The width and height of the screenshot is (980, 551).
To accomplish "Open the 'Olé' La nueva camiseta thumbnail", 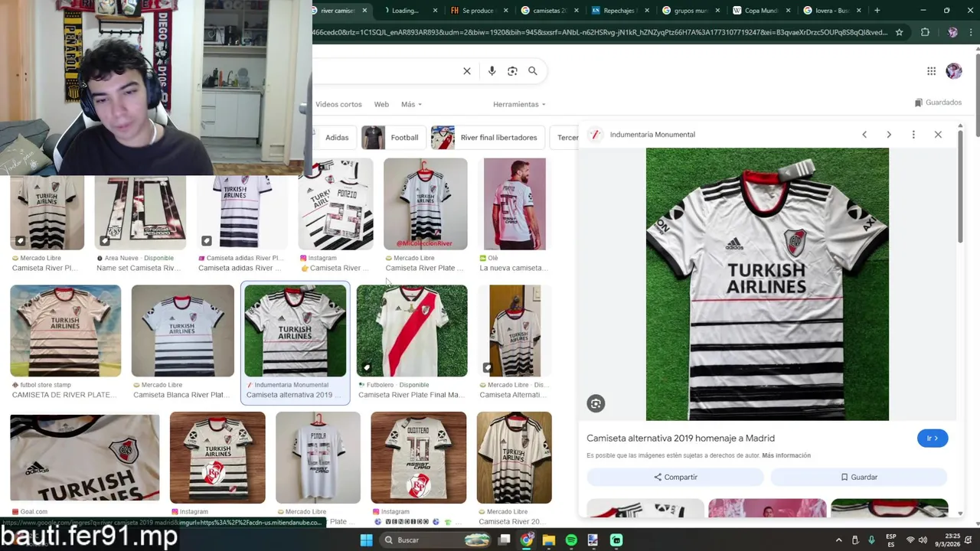I will click(x=514, y=204).
